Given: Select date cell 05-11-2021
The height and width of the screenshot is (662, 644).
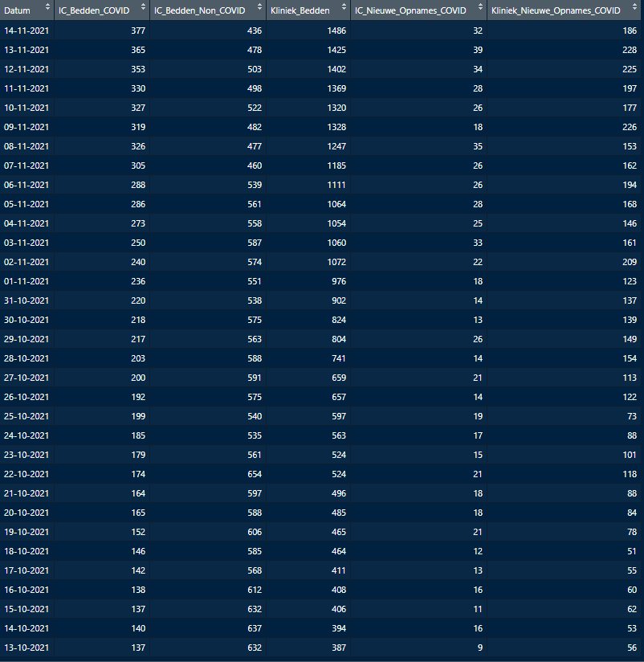Looking at the screenshot, I should click(26, 204).
